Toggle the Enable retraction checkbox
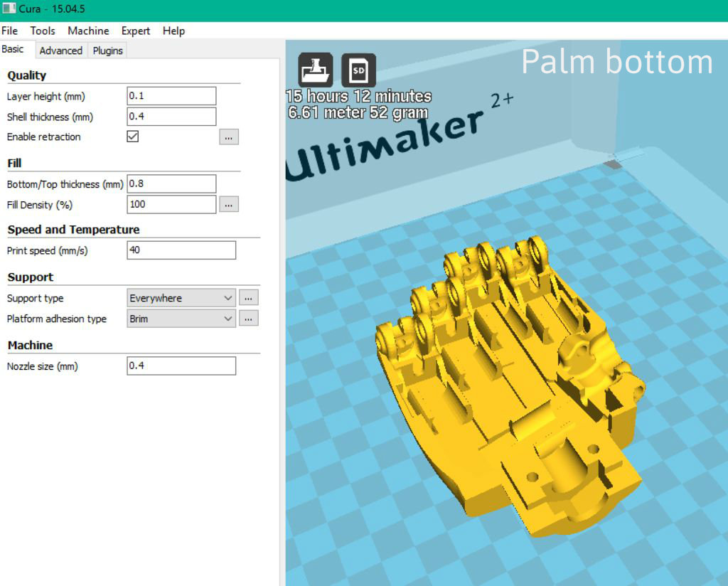 pos(133,137)
